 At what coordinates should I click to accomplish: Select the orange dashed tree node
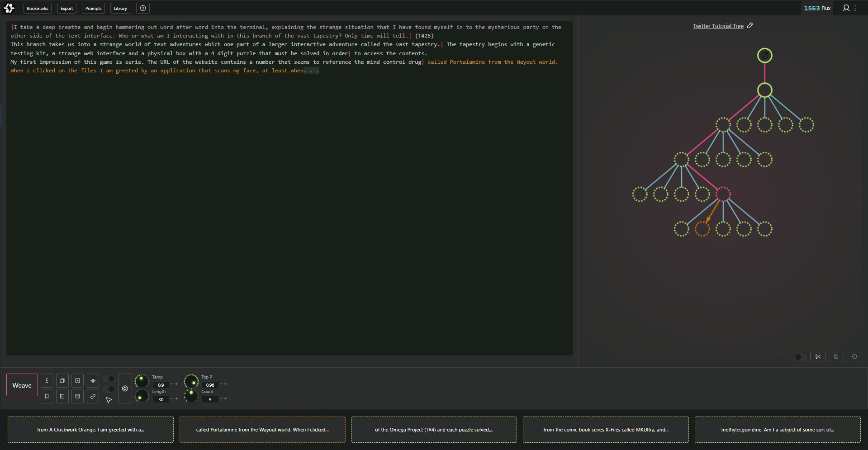[702, 229]
